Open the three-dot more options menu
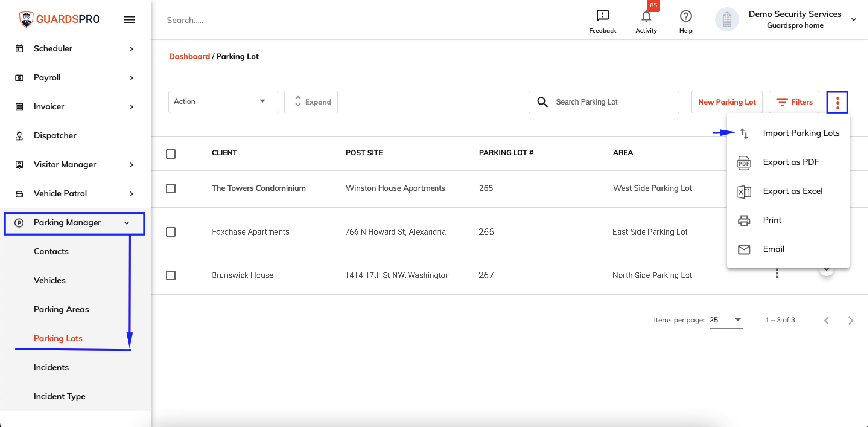 coord(837,102)
